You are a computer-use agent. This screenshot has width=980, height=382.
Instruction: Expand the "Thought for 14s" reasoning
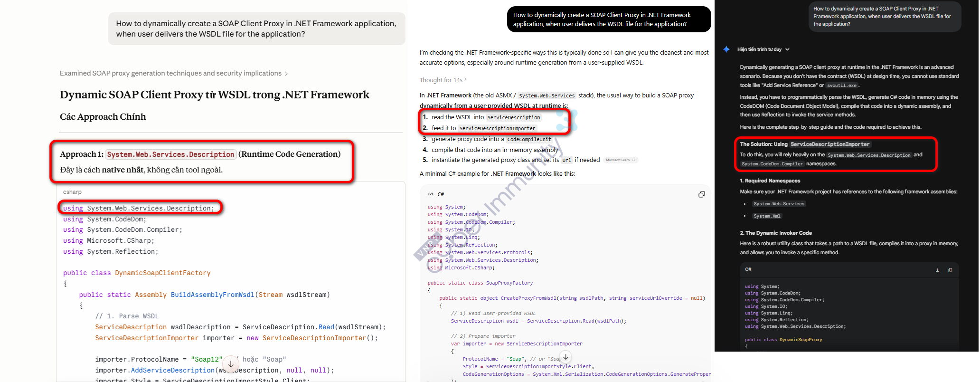[443, 80]
